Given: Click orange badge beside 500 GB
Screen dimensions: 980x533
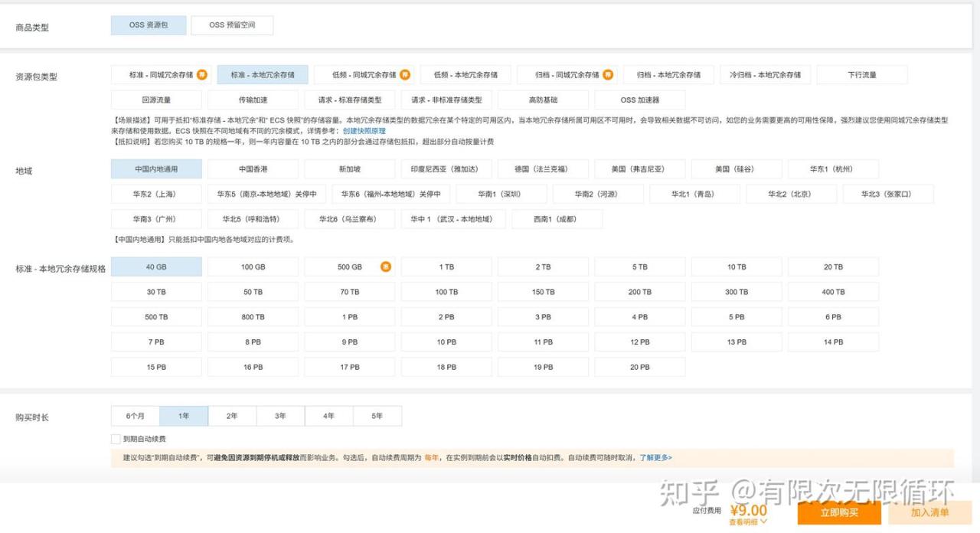Looking at the screenshot, I should coord(386,266).
